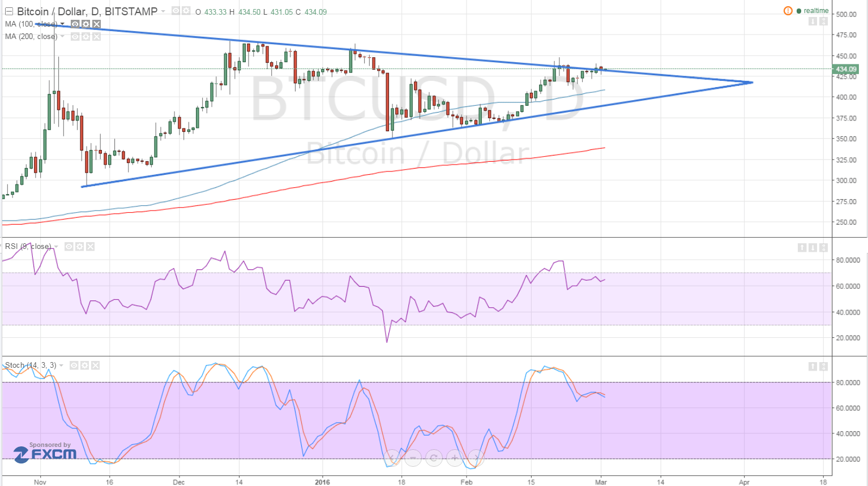Viewport: 868px width, 486px height.
Task: Move RSI pane up with arrow icon
Action: [802, 248]
